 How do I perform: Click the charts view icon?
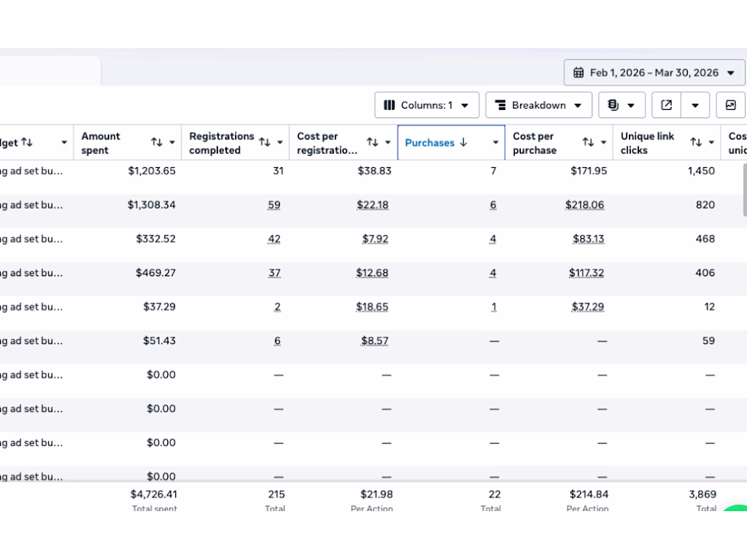[731, 105]
